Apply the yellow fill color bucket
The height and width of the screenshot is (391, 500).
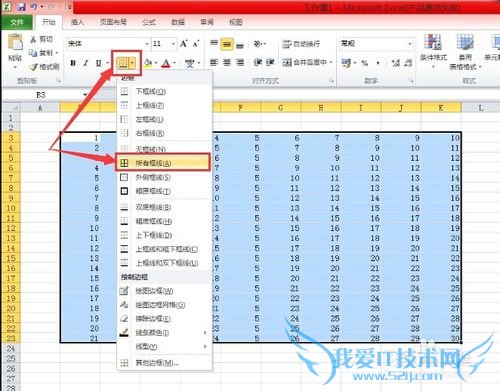pyautogui.click(x=148, y=63)
